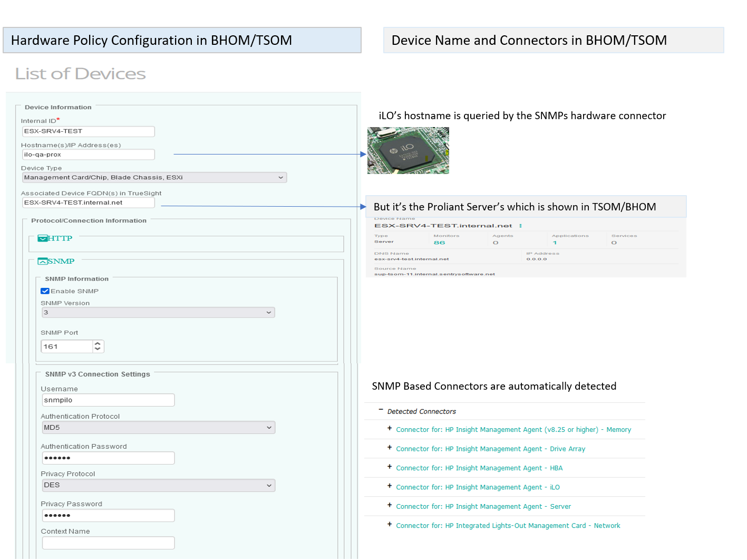Uncheck the Enable SNMP checkbox
The width and height of the screenshot is (747, 560).
coord(45,291)
